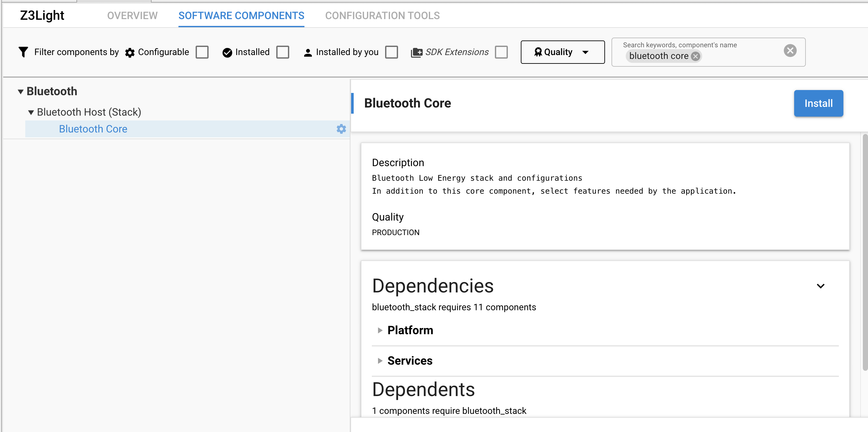Remove the 'bluetooth core' search chip
This screenshot has width=868, height=432.
tap(695, 56)
